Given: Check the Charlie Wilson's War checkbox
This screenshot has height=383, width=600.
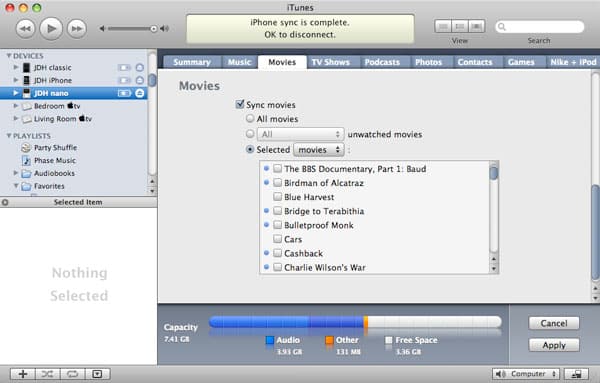Looking at the screenshot, I should tap(278, 267).
